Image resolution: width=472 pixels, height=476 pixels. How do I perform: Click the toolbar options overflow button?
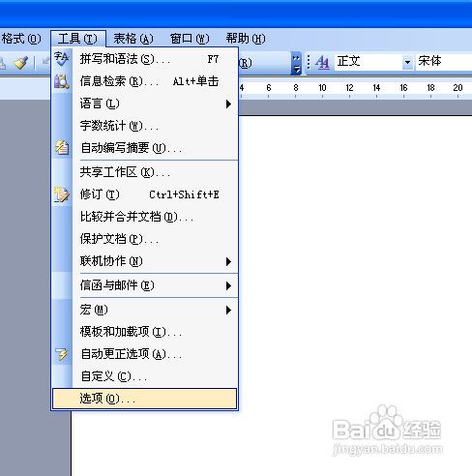[x=296, y=63]
